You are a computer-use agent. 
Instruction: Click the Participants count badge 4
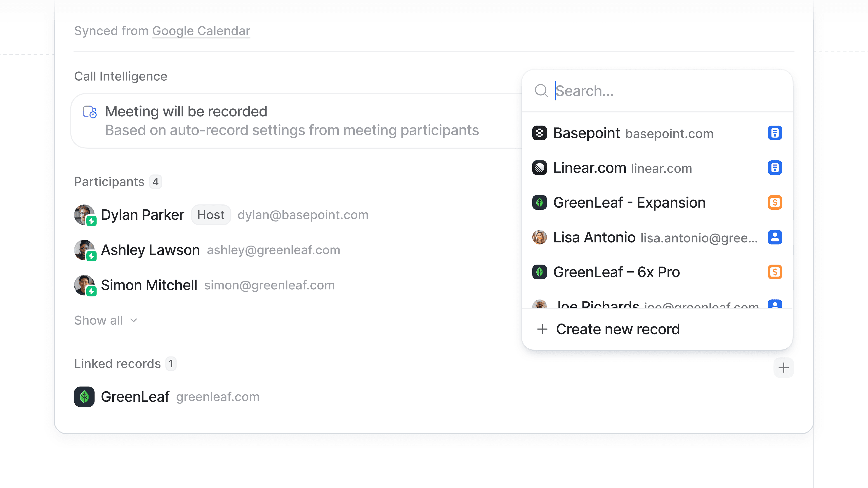(155, 182)
